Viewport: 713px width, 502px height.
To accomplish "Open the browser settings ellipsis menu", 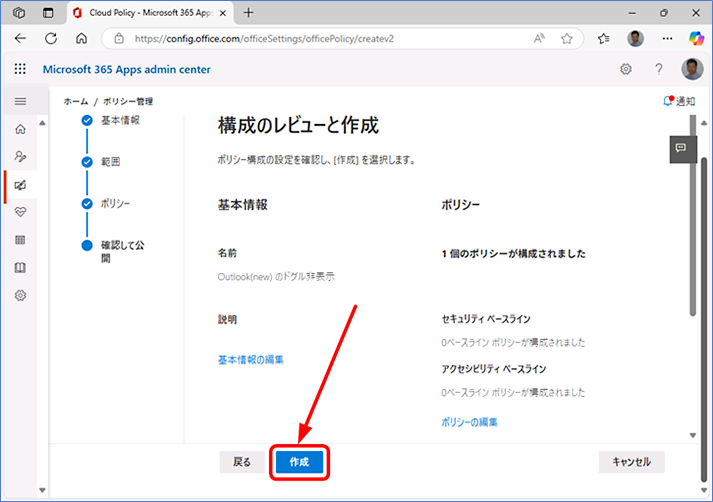I will pyautogui.click(x=667, y=39).
